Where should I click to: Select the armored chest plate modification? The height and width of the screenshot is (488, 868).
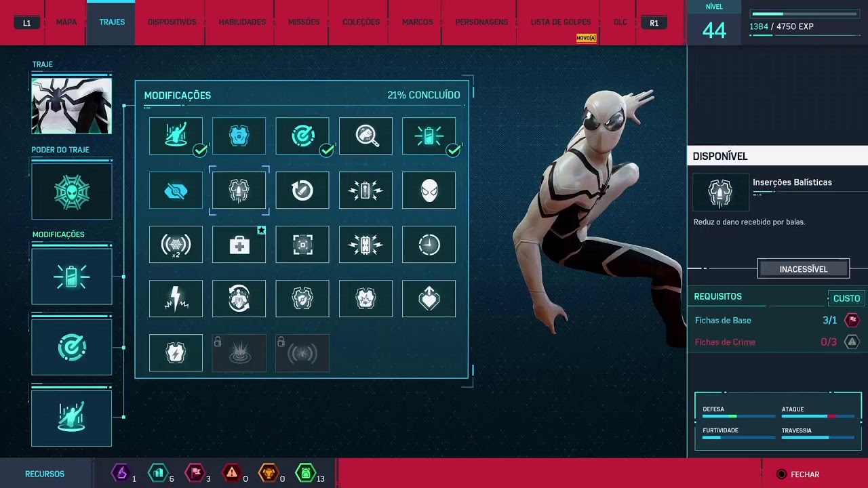(x=239, y=136)
